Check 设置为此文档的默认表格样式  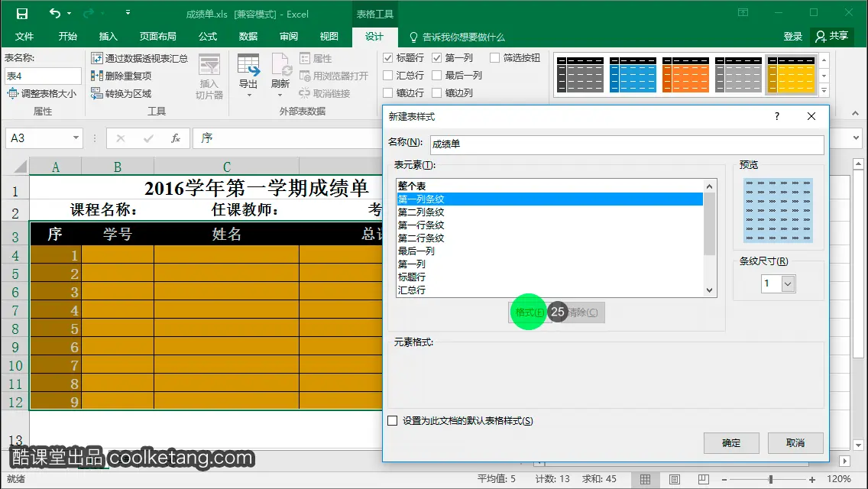pyautogui.click(x=393, y=421)
